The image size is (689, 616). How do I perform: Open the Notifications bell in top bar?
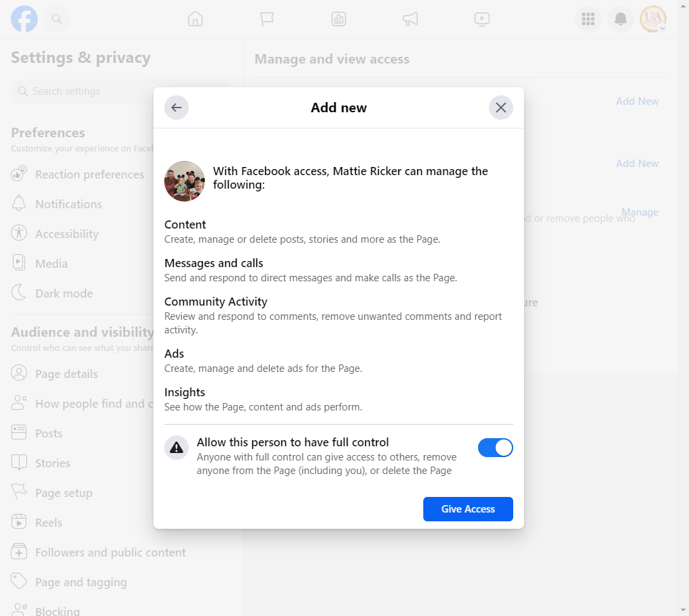pos(621,19)
